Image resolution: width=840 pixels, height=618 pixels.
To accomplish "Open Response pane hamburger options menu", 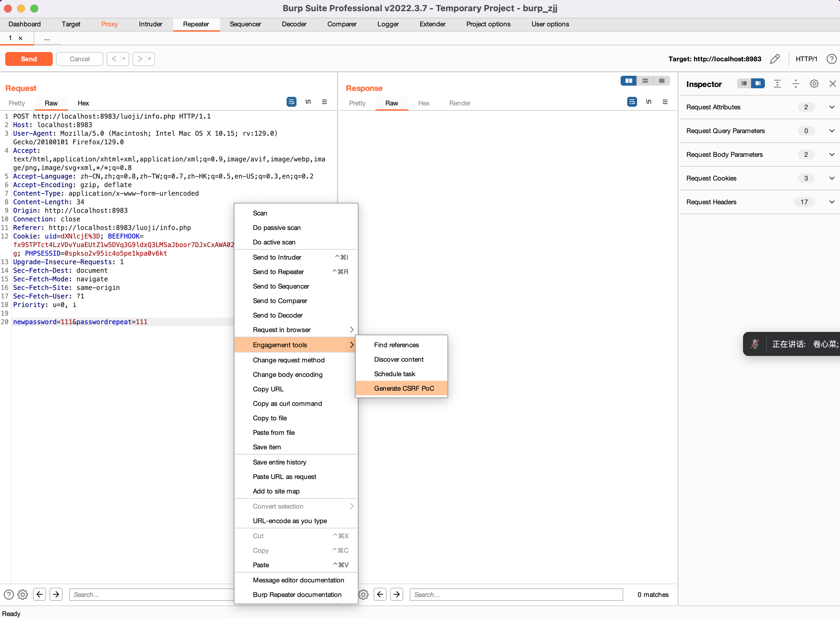I will 665,102.
